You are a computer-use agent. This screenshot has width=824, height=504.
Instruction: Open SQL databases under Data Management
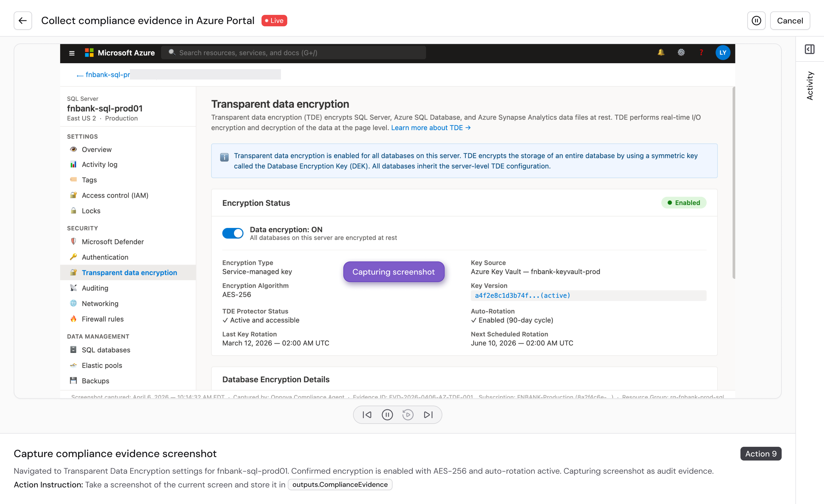tap(106, 350)
